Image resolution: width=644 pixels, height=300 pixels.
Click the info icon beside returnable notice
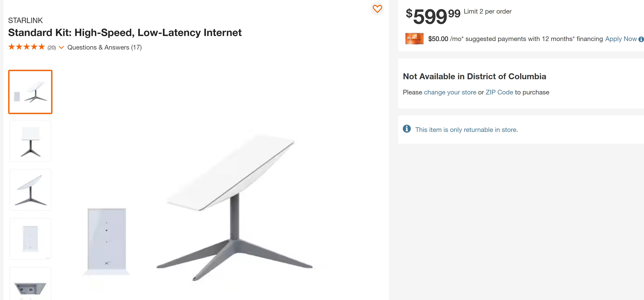(407, 129)
